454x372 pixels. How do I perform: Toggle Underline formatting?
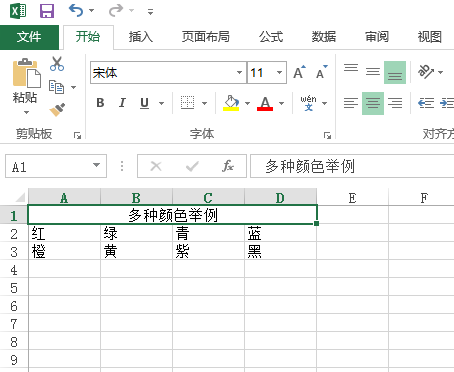tap(144, 103)
